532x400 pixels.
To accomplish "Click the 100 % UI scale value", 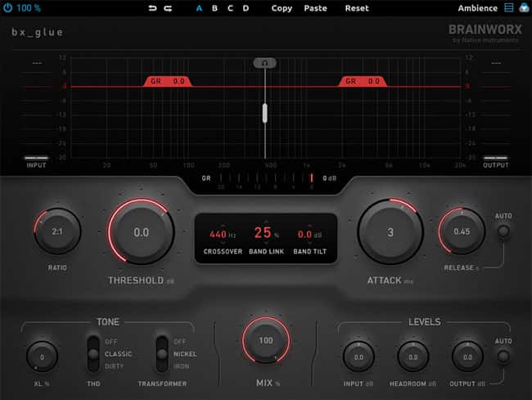I will tap(29, 8).
